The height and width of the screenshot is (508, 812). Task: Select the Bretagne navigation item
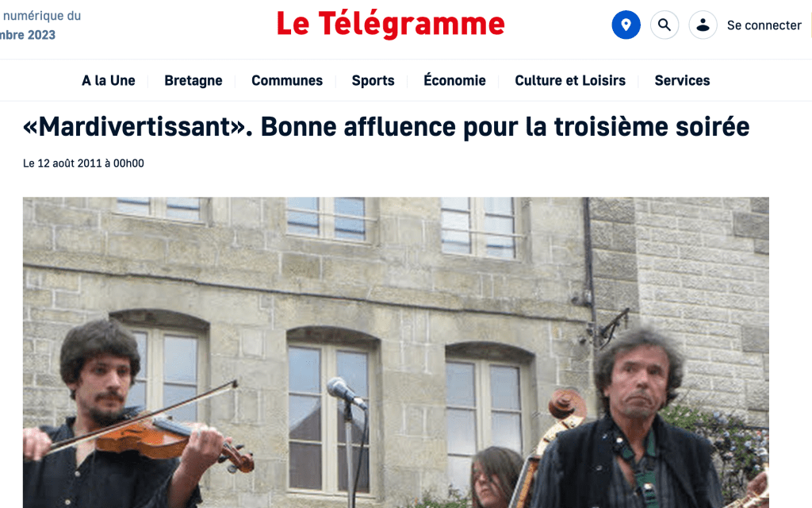tap(193, 81)
